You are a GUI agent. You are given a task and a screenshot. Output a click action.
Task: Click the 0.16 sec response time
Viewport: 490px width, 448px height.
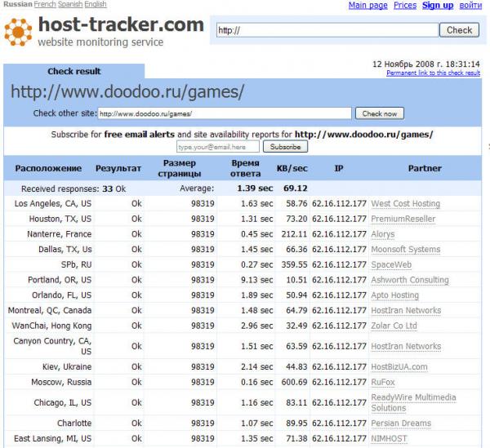pos(257,382)
